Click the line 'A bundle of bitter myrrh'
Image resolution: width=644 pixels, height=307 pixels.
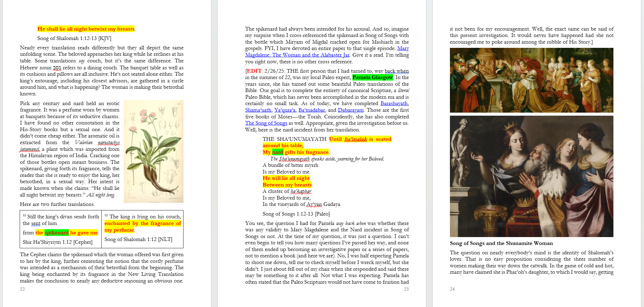coord(290,165)
